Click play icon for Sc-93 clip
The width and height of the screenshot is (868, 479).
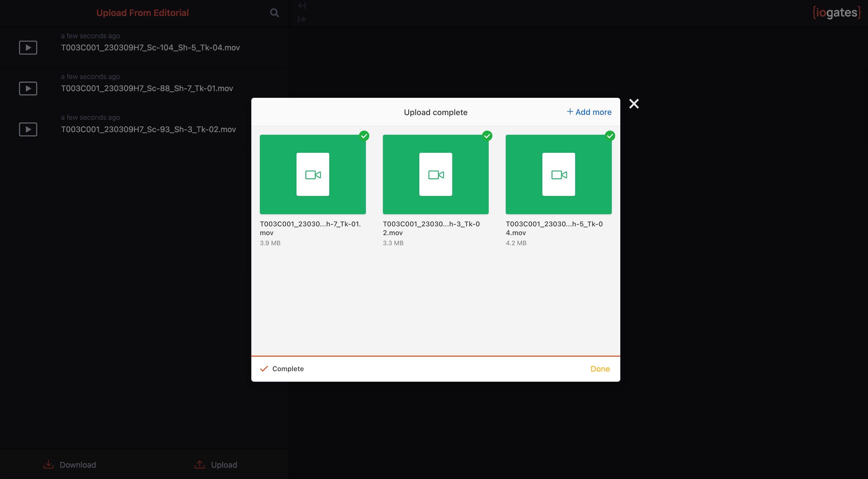28,130
